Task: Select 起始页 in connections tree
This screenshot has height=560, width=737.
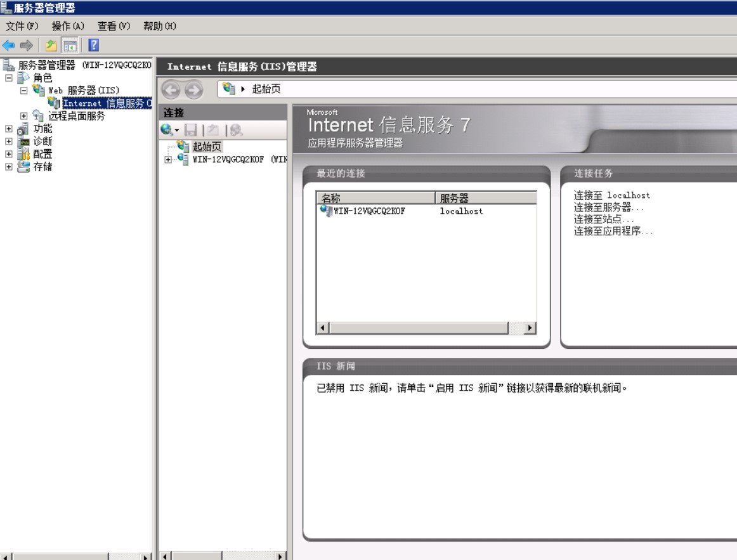Action: tap(207, 147)
